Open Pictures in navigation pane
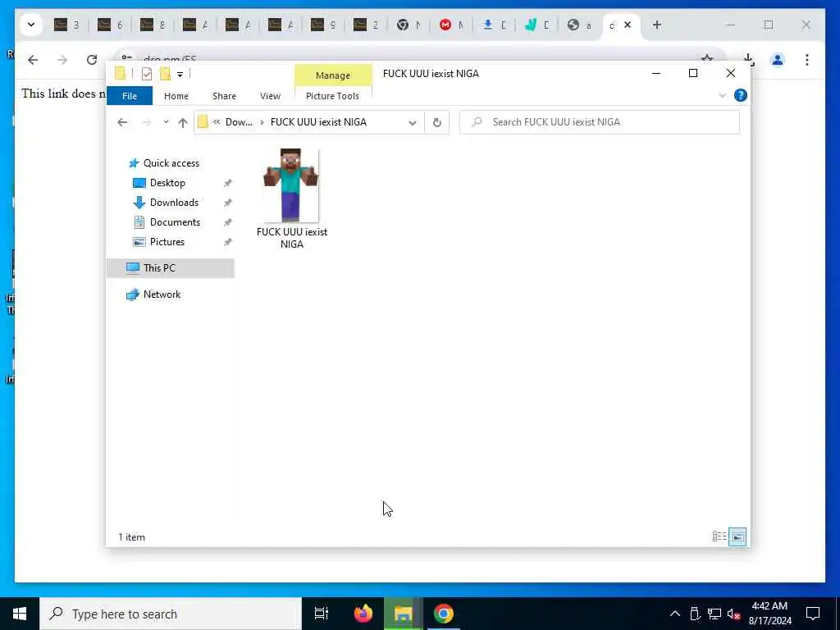Screen dimensions: 840x630 167,242
